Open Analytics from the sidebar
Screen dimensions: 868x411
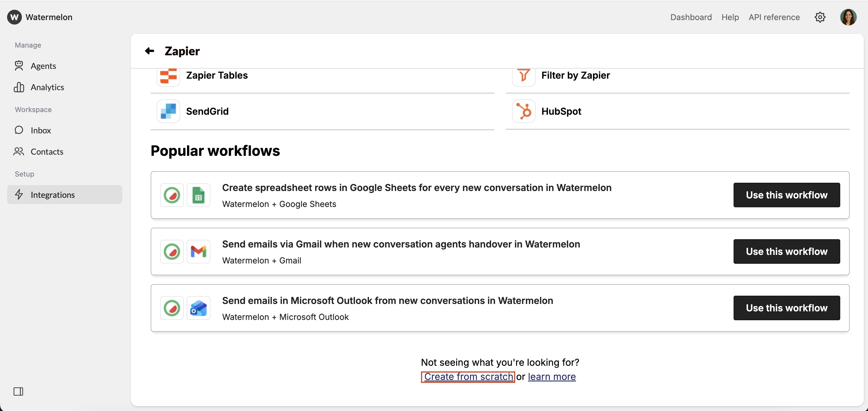(x=47, y=87)
